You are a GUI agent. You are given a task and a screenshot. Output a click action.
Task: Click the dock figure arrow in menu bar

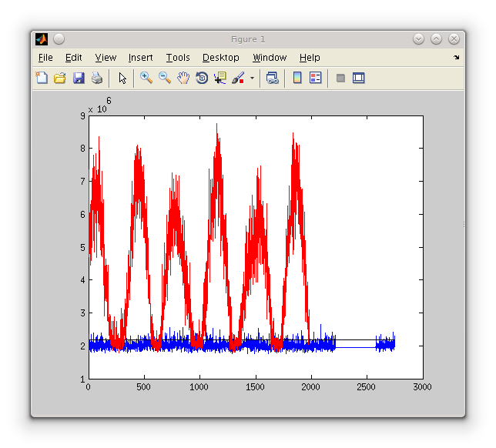[x=456, y=58]
